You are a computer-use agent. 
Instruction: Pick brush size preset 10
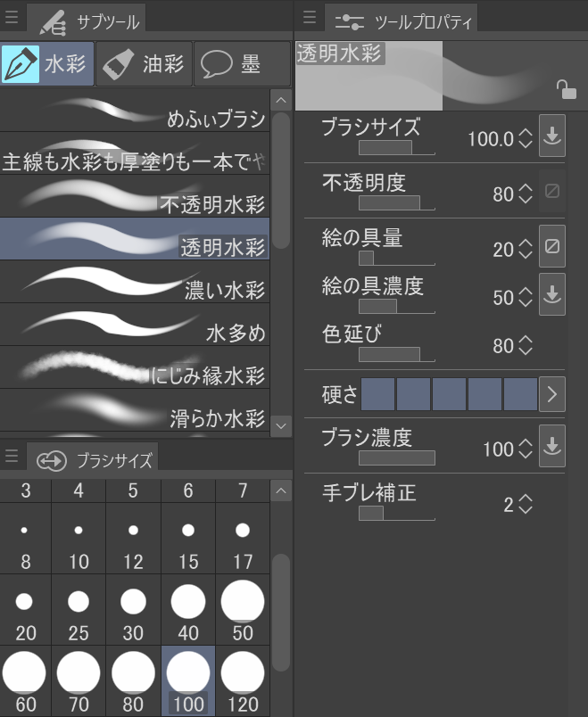click(79, 539)
